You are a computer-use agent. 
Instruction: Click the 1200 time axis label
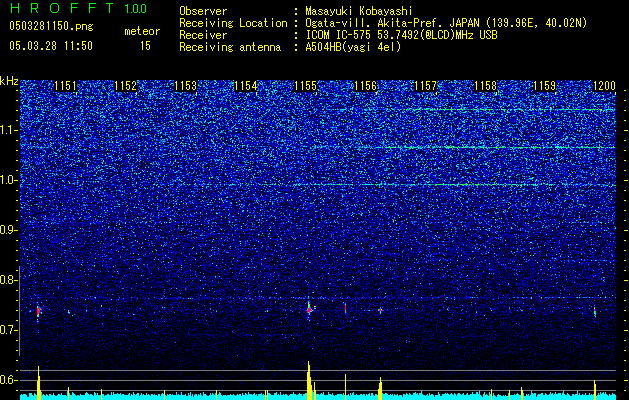(x=605, y=86)
